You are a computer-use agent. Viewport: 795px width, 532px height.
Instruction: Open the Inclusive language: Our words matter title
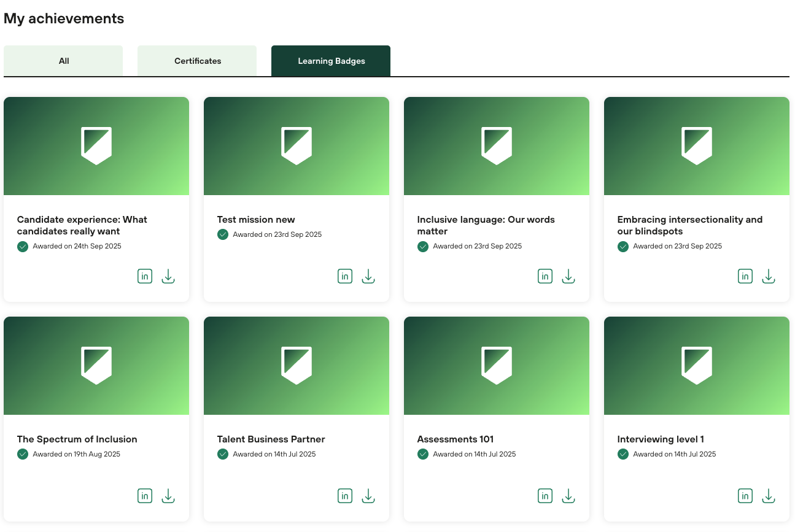pyautogui.click(x=486, y=225)
